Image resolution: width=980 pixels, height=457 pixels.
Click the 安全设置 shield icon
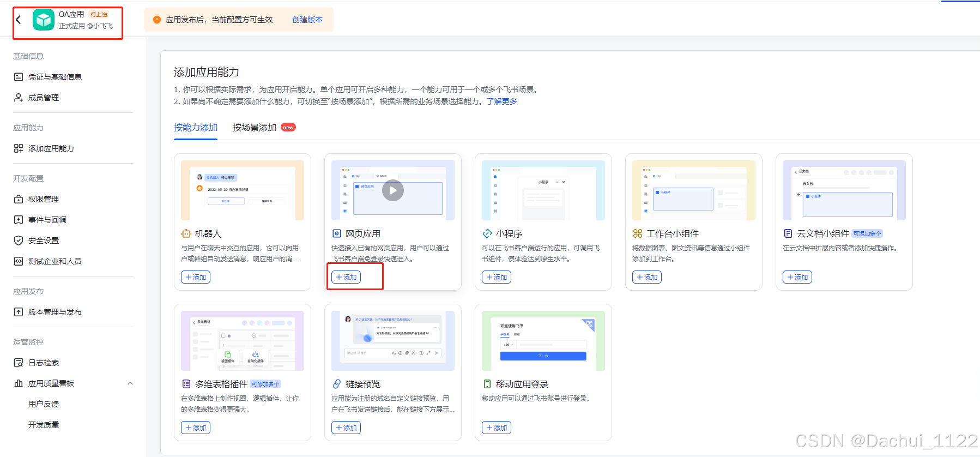point(19,240)
